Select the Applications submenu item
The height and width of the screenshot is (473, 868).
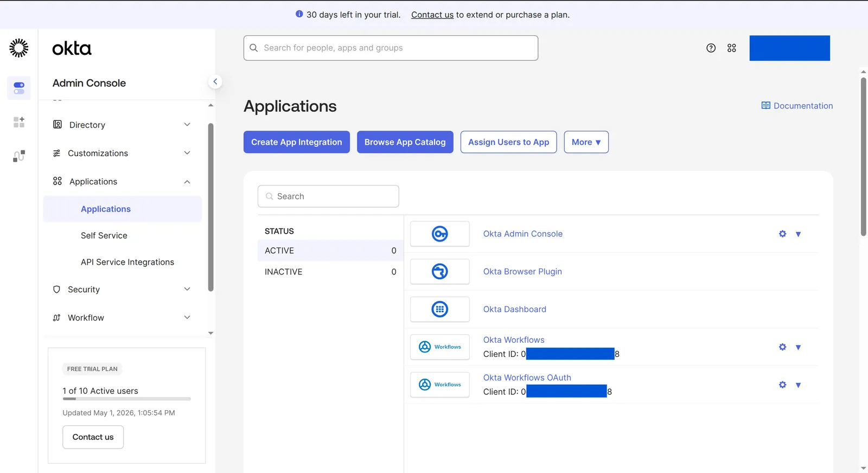123,209
